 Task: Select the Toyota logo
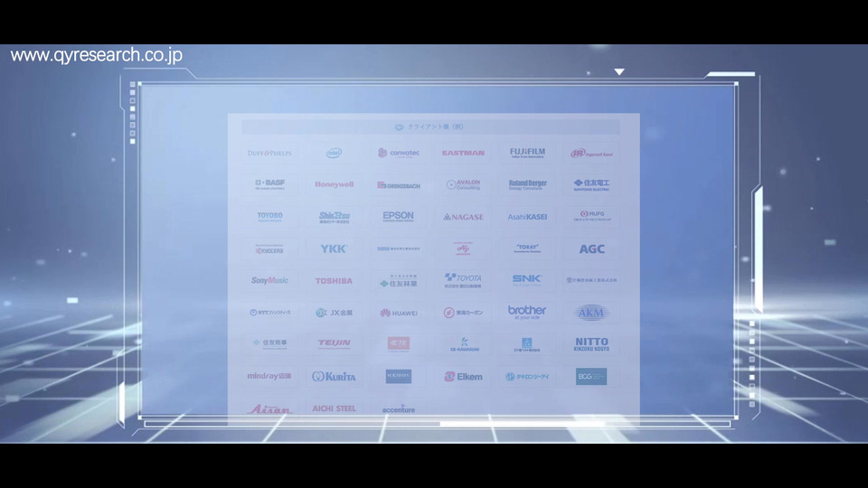tap(463, 280)
